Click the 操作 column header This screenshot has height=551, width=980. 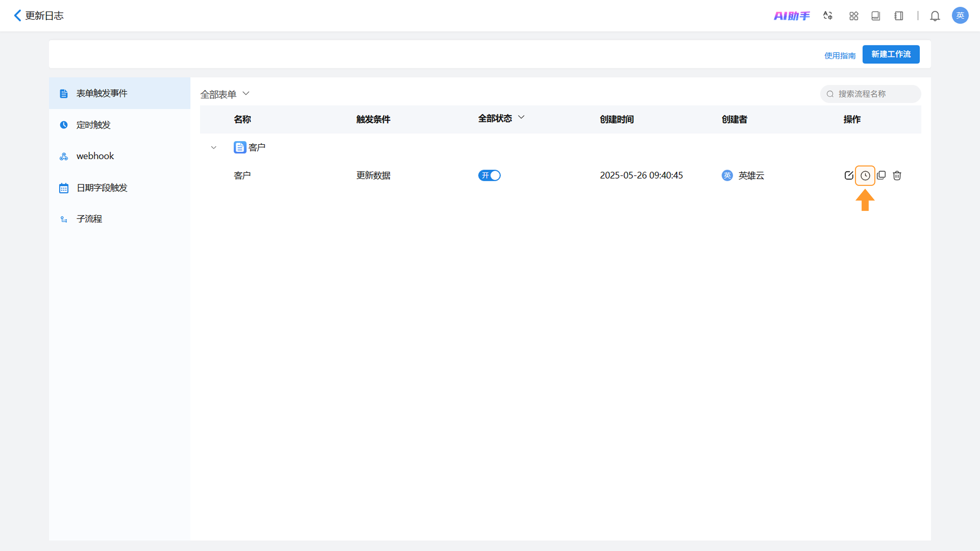click(x=852, y=119)
